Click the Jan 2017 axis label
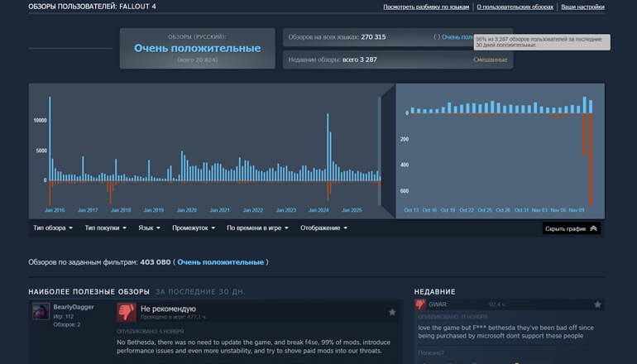Screen dimensions: 637x364 [88, 210]
